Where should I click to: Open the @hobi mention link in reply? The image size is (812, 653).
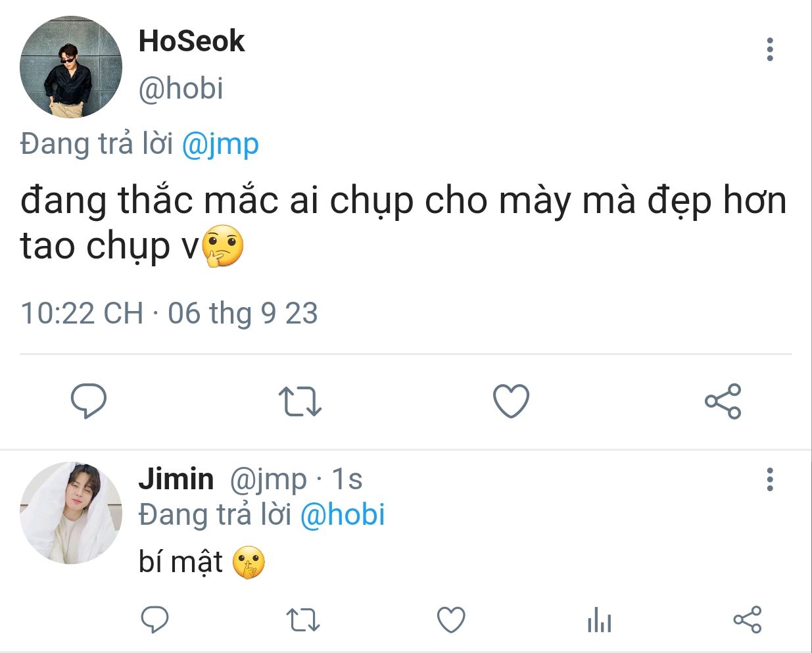(x=342, y=514)
